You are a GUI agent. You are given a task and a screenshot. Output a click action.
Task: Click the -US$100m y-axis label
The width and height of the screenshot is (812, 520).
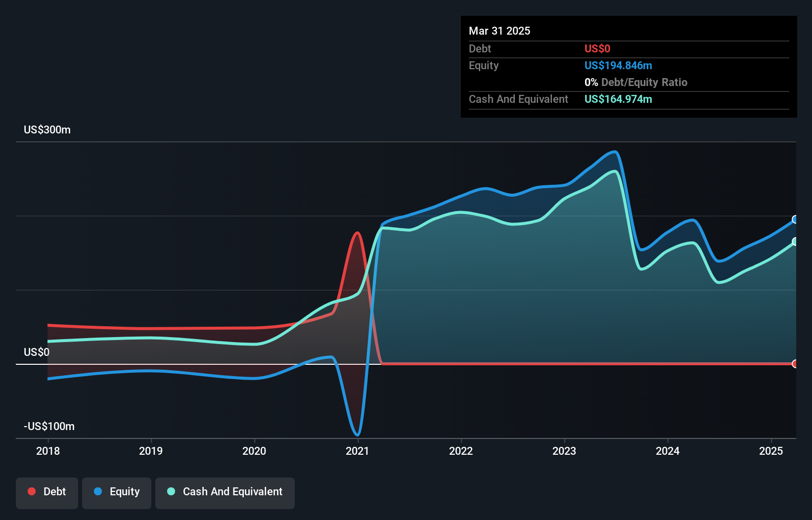click(49, 427)
